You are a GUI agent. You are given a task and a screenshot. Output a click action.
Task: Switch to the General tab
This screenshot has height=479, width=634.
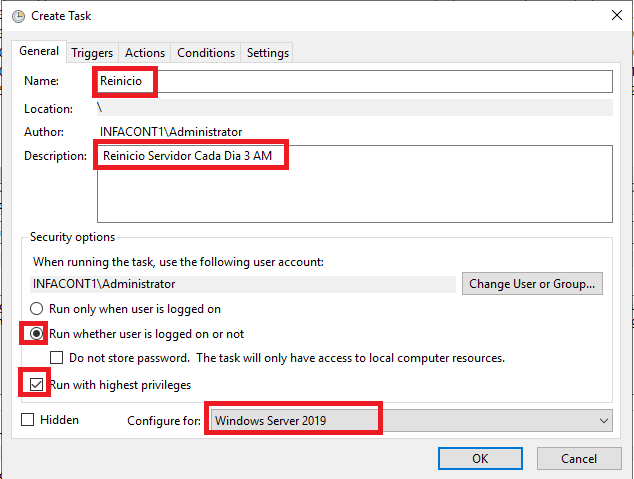pos(39,51)
